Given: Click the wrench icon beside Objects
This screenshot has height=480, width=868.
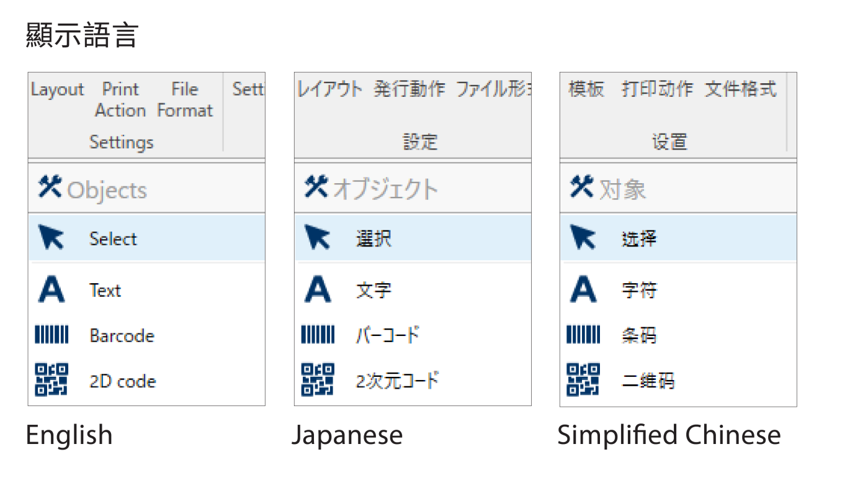Looking at the screenshot, I should (50, 187).
